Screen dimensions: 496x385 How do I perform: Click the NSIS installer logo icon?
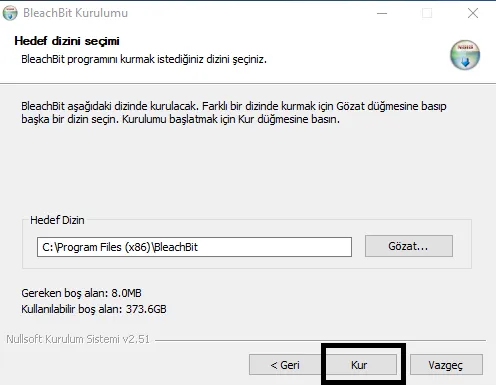(x=465, y=55)
